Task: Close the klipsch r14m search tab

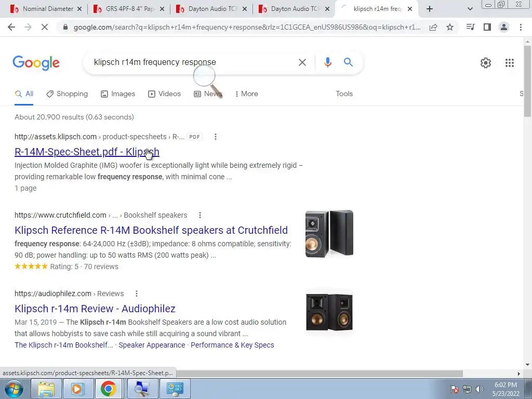Action: 410,9
